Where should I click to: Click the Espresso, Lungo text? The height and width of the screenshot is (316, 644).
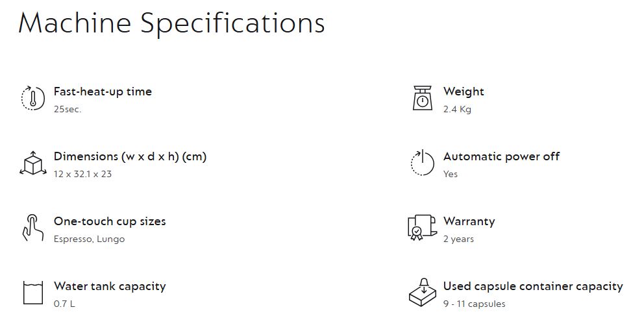89,239
